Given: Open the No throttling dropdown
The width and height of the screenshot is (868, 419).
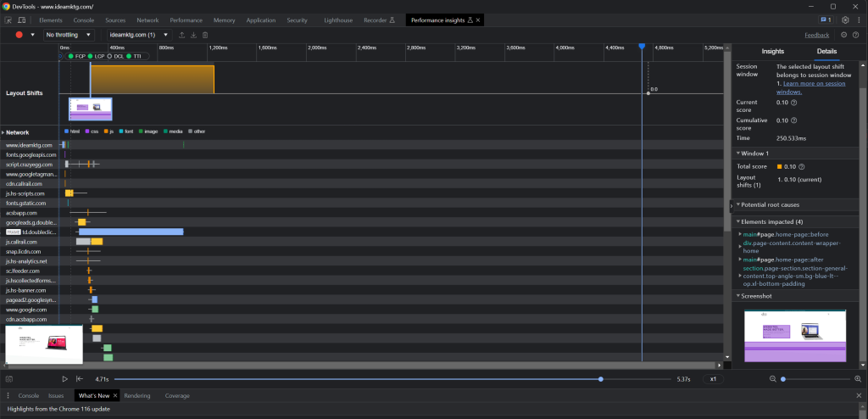Looking at the screenshot, I should (x=71, y=35).
